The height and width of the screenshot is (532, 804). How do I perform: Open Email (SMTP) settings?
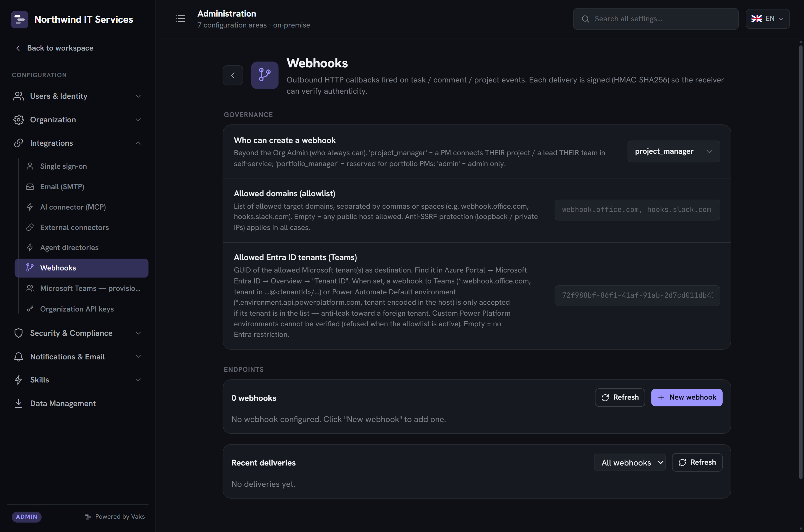coord(81,186)
